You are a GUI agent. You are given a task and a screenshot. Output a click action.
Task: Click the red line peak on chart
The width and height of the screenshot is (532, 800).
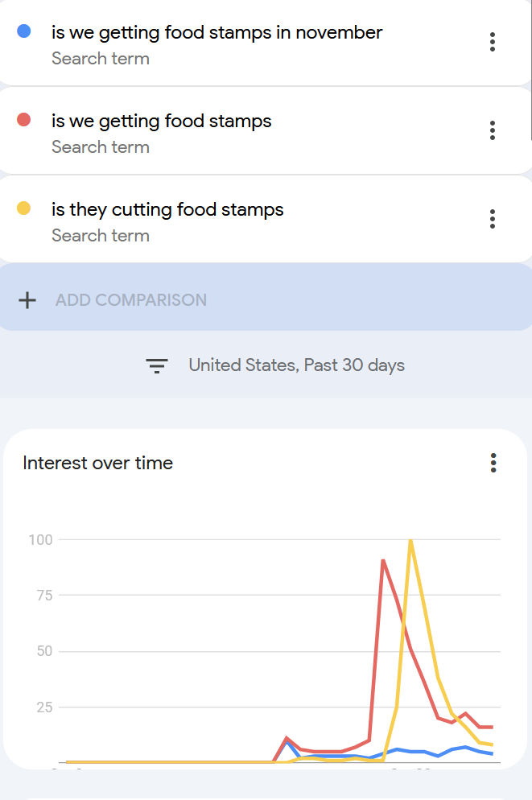click(x=383, y=560)
